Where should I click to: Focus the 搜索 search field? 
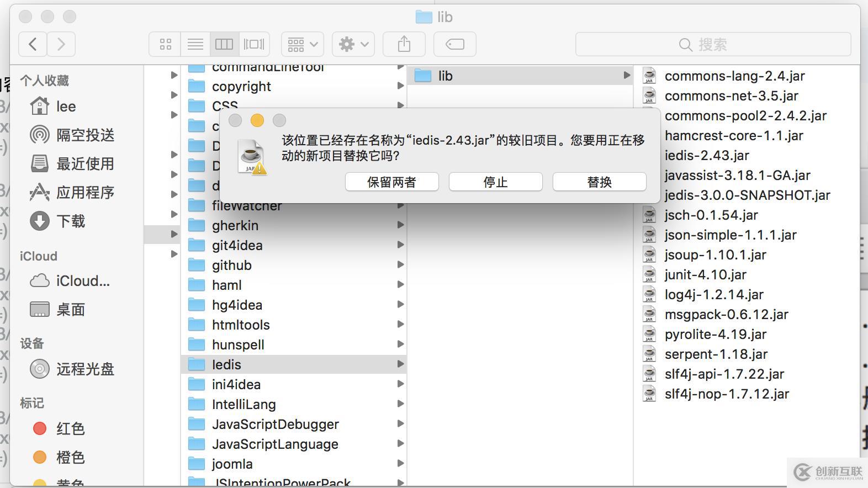[x=713, y=44]
